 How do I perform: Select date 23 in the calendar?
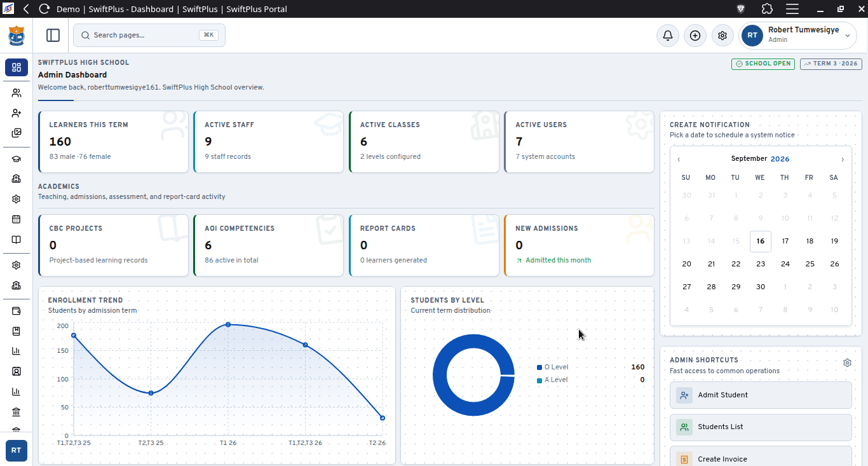761,264
